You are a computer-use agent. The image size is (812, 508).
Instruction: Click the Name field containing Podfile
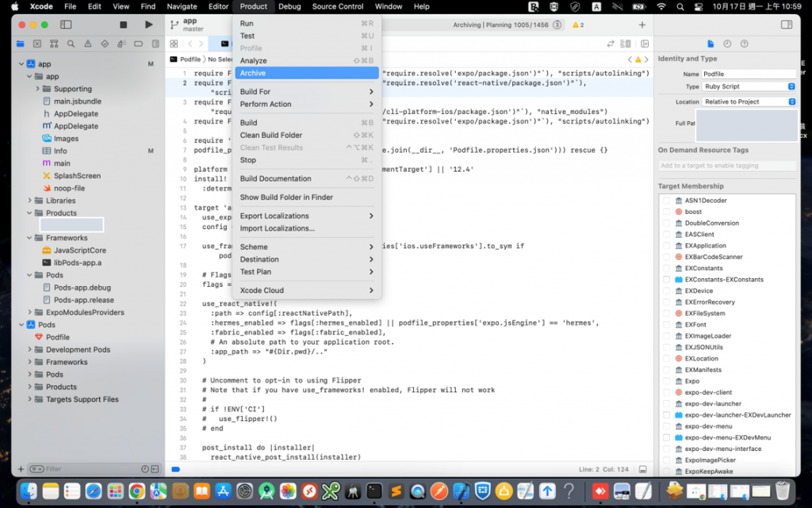(x=749, y=74)
